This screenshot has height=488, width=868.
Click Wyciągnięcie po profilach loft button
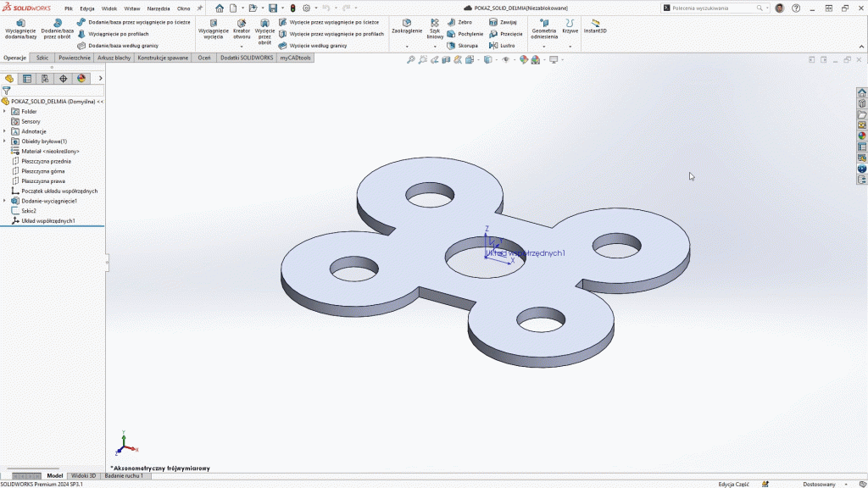[113, 34]
